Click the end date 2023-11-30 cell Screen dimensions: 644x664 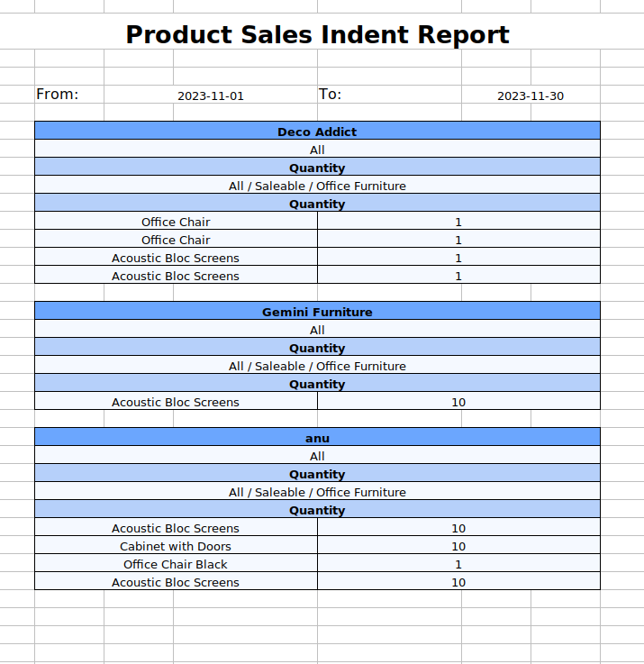click(x=531, y=96)
